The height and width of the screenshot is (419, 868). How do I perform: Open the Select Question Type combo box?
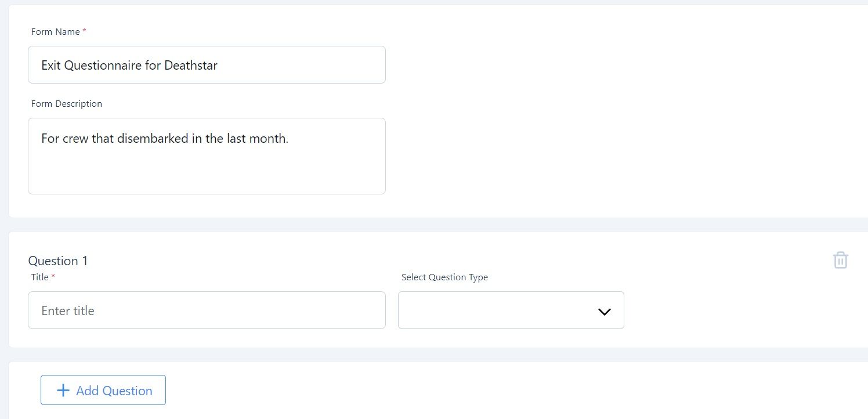[x=511, y=310]
